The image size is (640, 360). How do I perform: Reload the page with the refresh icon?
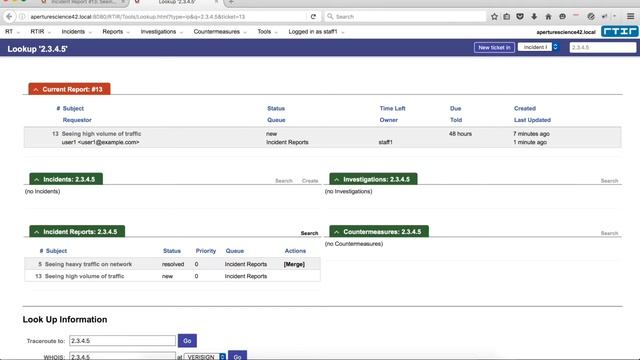tap(313, 17)
